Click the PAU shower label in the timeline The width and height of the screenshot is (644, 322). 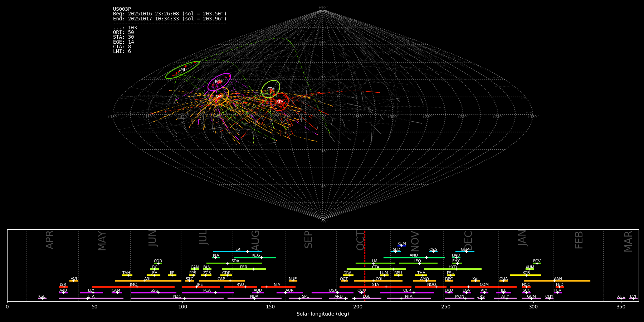(x=240, y=285)
